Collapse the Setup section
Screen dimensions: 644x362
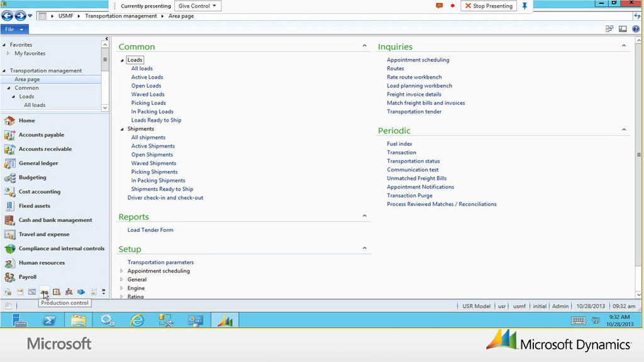click(364, 248)
